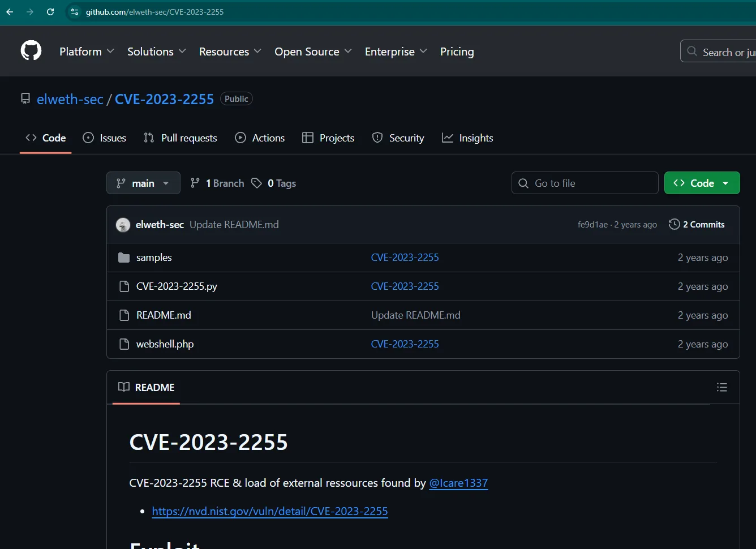Click the tag icon beside 0 Tags
Image resolution: width=756 pixels, height=549 pixels.
(256, 183)
